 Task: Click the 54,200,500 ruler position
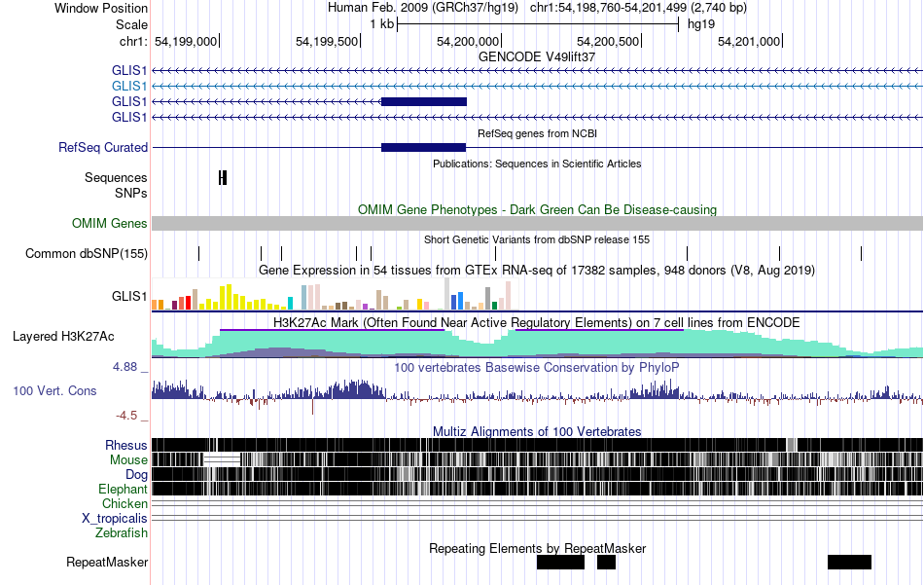tap(608, 42)
